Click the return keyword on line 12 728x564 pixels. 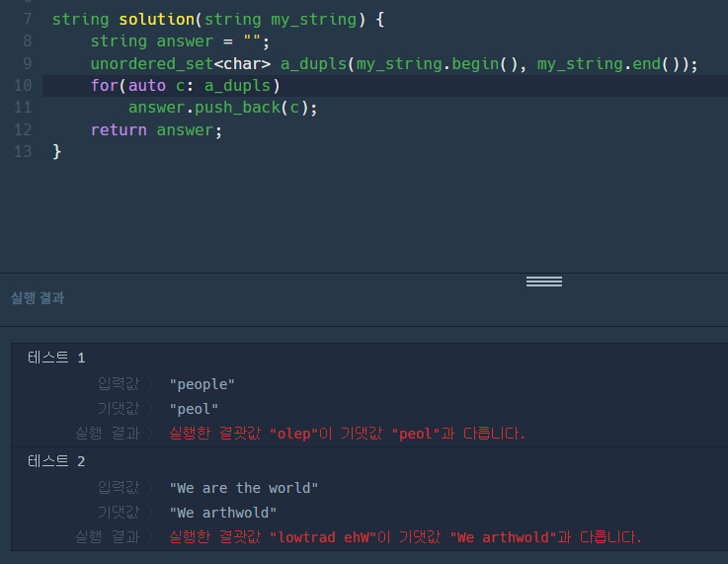pos(118,130)
